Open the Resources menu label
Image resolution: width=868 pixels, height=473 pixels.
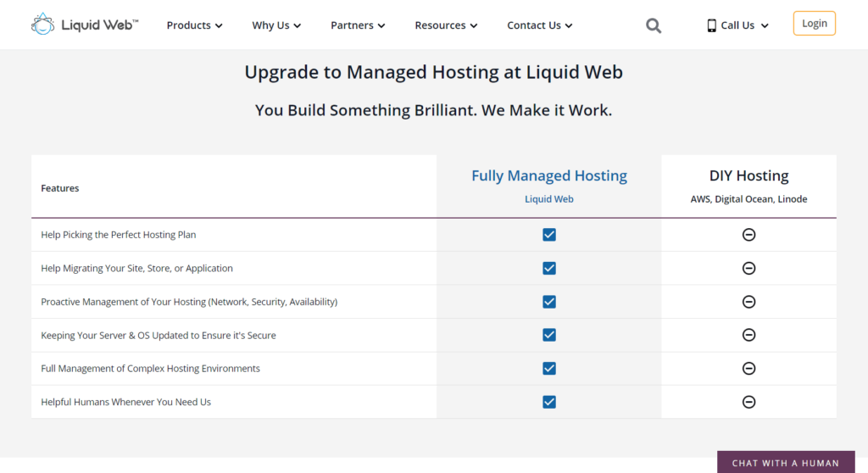pos(440,25)
